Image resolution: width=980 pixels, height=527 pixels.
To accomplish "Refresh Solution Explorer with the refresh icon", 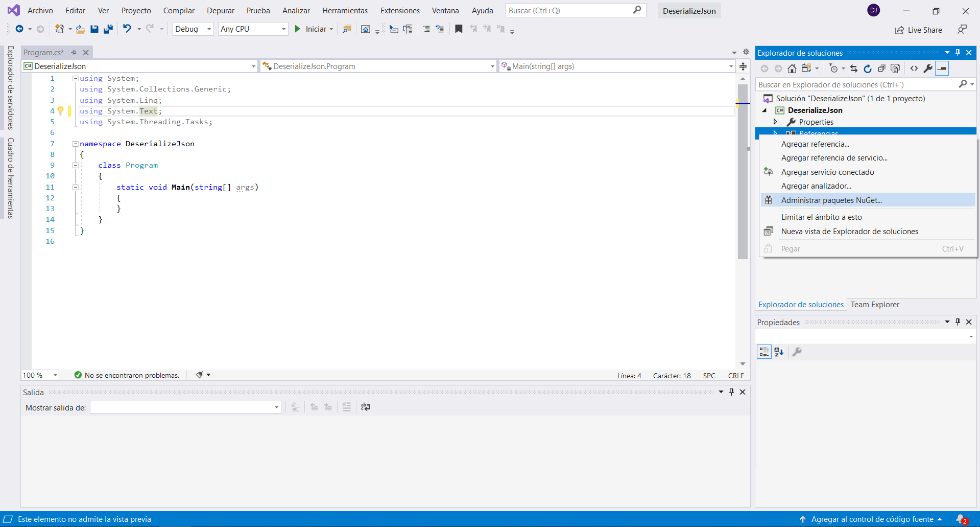I will tap(868, 68).
